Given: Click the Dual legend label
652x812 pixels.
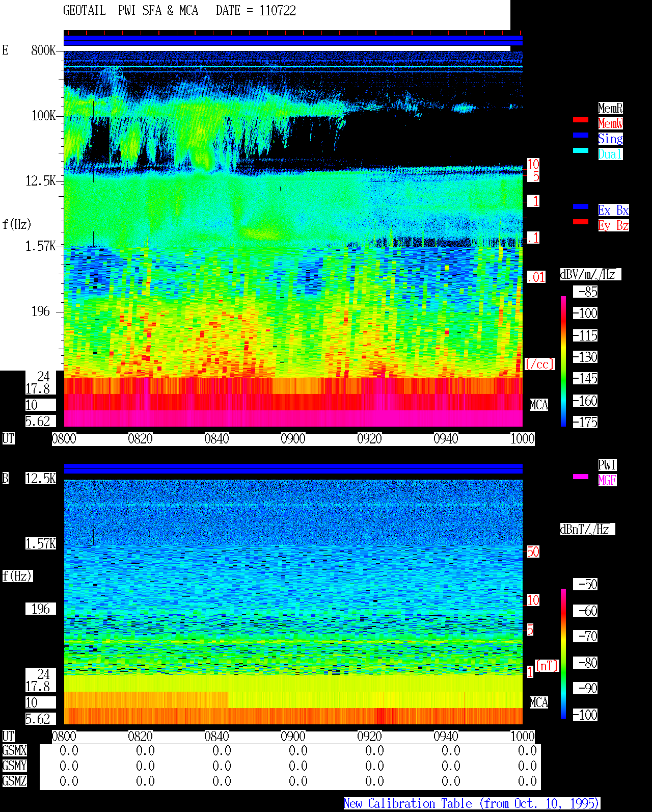Looking at the screenshot, I should [x=610, y=154].
